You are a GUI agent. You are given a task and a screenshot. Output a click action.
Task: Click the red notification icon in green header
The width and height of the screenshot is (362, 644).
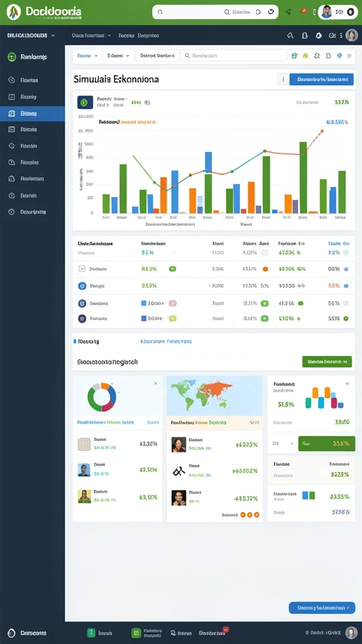pyautogui.click(x=304, y=11)
